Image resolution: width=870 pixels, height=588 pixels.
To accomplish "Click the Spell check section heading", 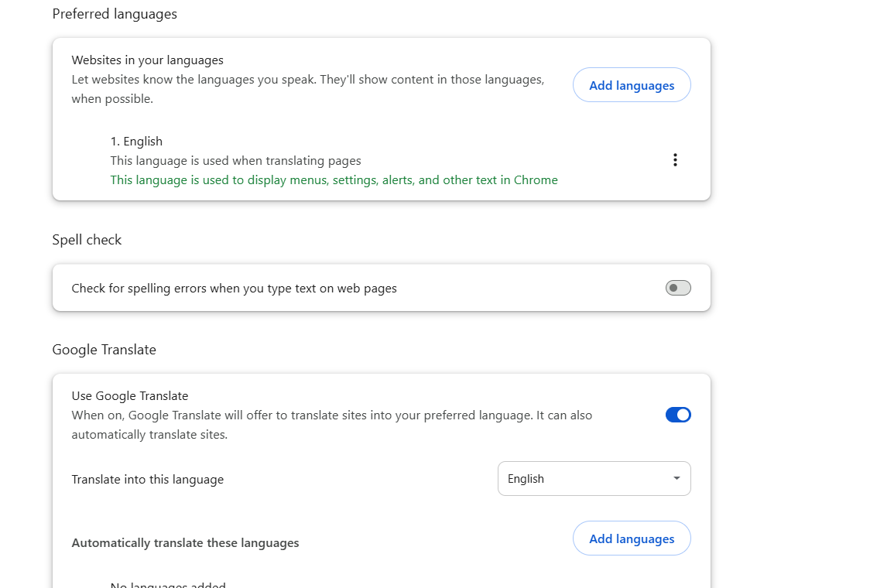I will (x=87, y=240).
